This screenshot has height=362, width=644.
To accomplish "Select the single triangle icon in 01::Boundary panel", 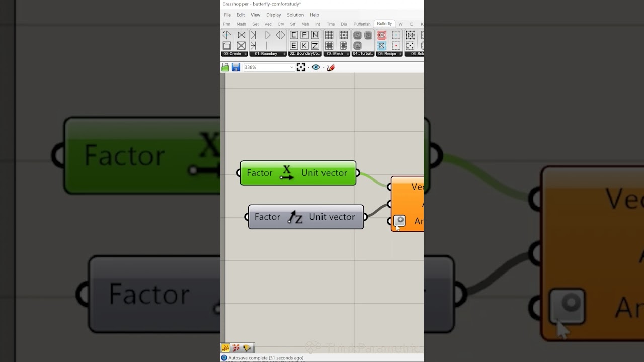I will [268, 35].
